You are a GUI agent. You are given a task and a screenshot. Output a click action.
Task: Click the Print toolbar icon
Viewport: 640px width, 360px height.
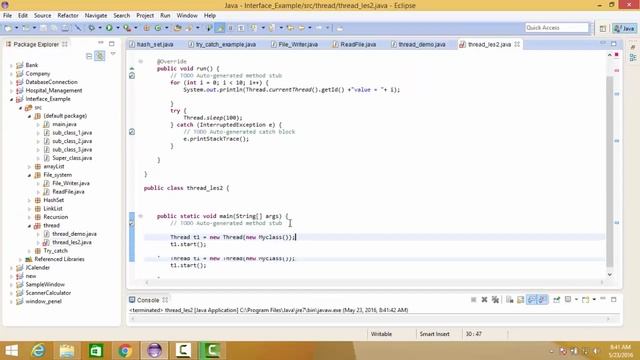[x=65, y=28]
